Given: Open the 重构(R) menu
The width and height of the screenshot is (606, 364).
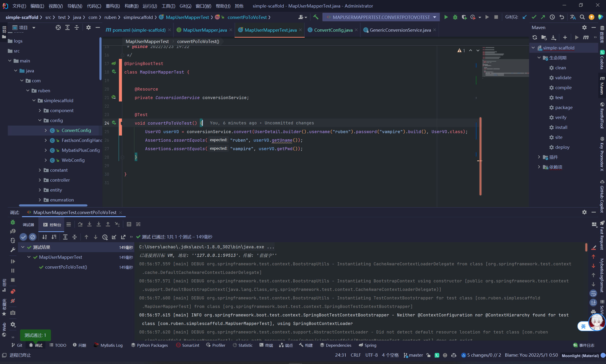Looking at the screenshot, I should pyautogui.click(x=113, y=6).
